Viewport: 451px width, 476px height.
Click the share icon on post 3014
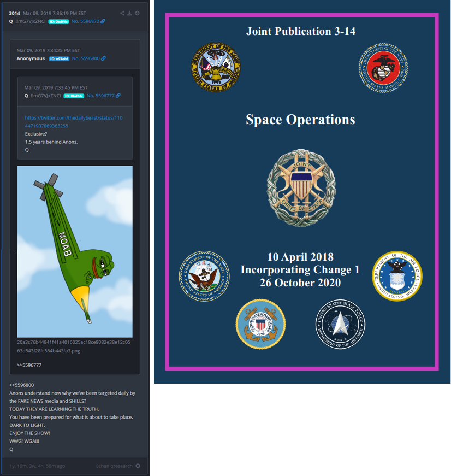(122, 13)
